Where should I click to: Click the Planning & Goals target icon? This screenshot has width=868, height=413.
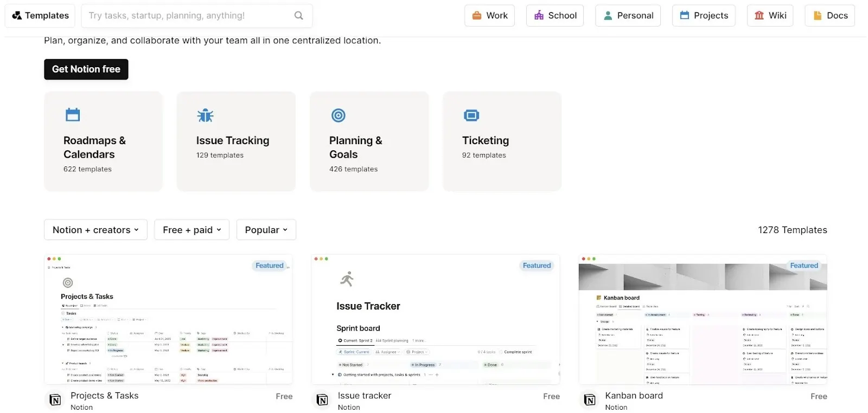point(339,115)
